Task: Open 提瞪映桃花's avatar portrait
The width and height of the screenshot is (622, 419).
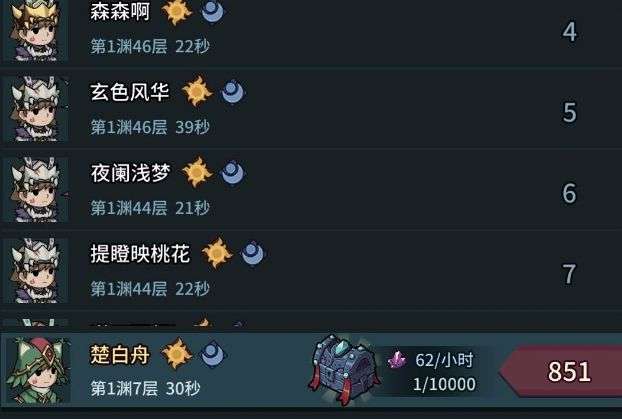Action: tap(36, 271)
